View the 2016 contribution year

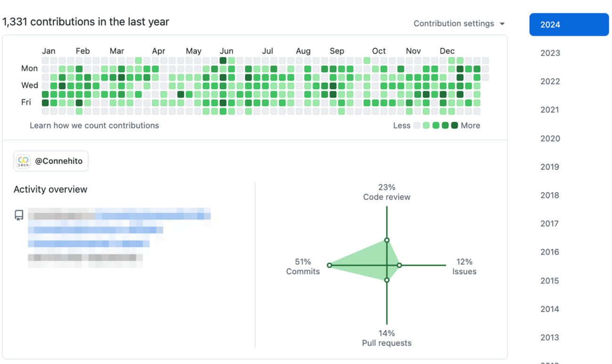coord(550,252)
